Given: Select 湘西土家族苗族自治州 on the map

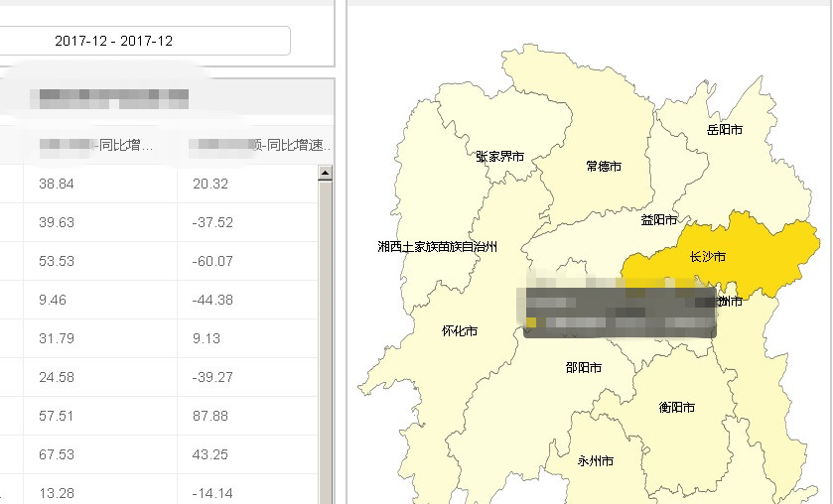Looking at the screenshot, I should click(x=437, y=246).
